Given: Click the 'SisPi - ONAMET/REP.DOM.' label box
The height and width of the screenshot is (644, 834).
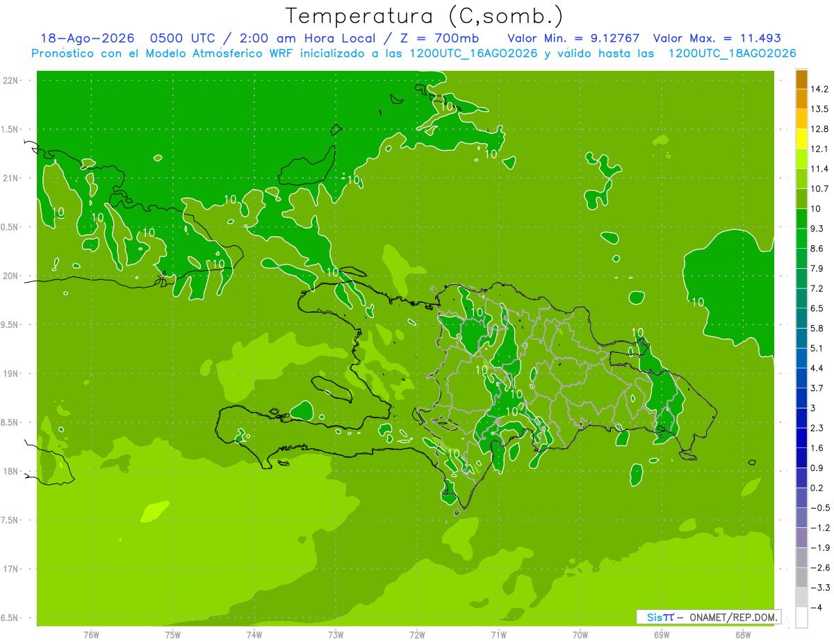Looking at the screenshot, I should [x=709, y=617].
